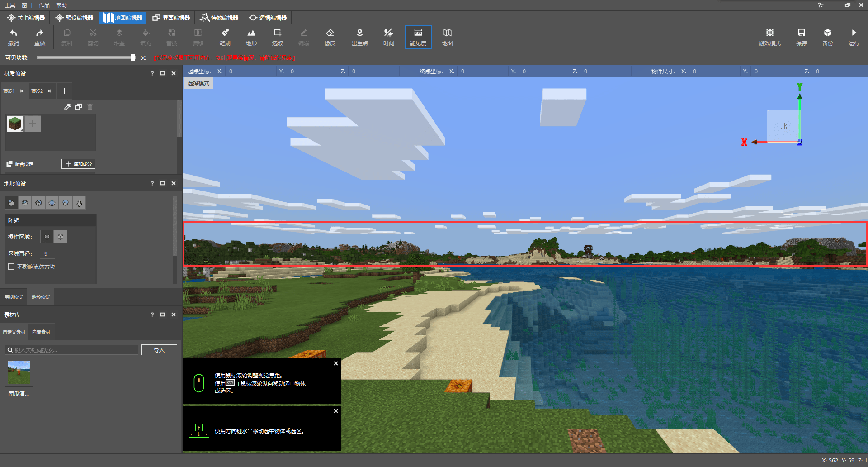Close the mouse wheel hint popup
Viewport: 868px width, 467px height.
pos(336,363)
